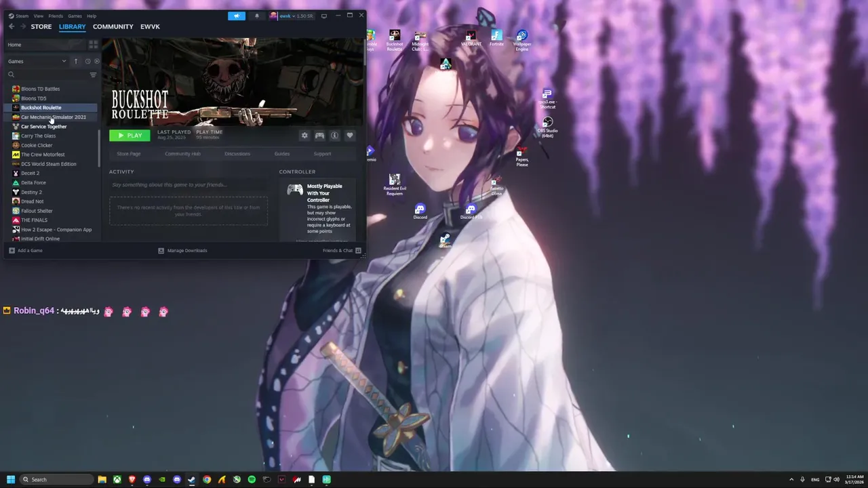The width and height of the screenshot is (868, 488).
Task: Open the Help menu
Action: (x=92, y=16)
